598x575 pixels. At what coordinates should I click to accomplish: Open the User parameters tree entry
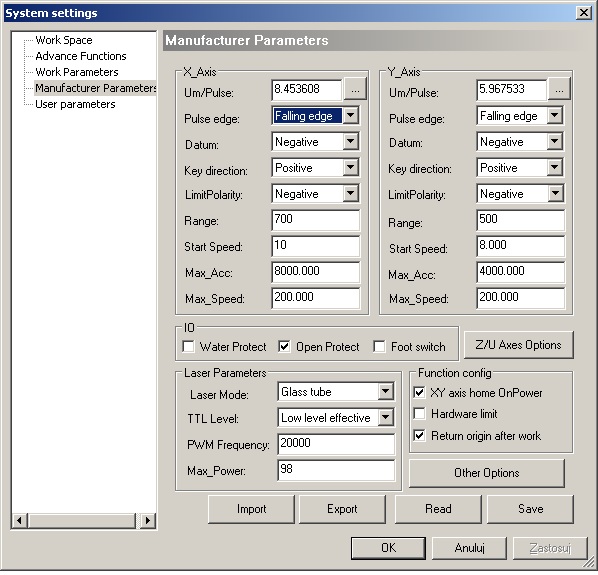coord(75,104)
